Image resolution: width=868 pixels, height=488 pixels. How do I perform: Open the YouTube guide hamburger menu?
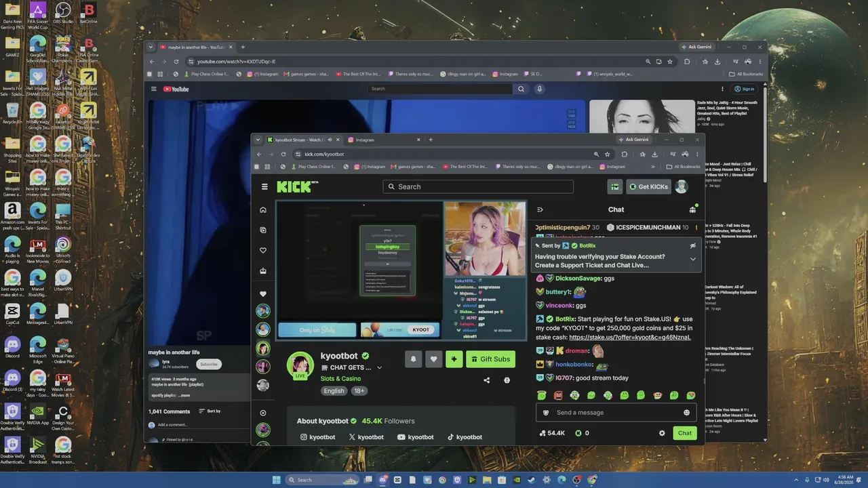[154, 89]
